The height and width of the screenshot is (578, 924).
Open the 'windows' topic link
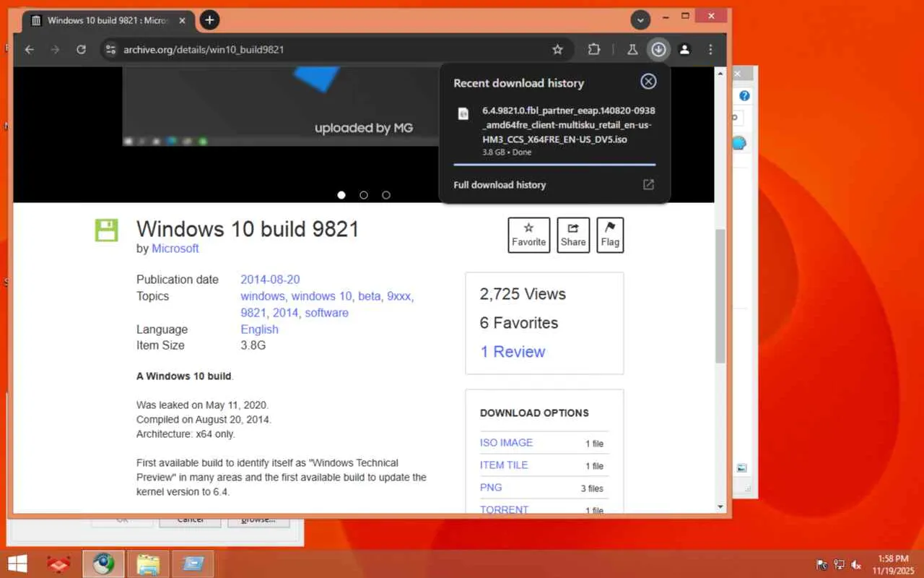(x=263, y=296)
